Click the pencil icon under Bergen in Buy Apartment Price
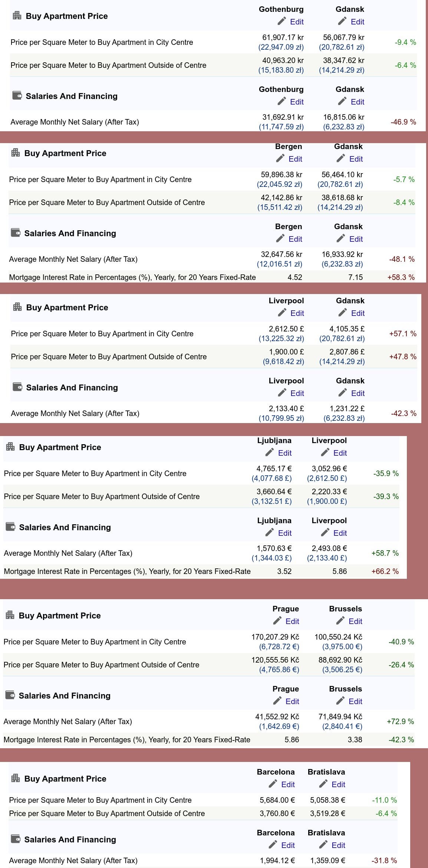 280,158
